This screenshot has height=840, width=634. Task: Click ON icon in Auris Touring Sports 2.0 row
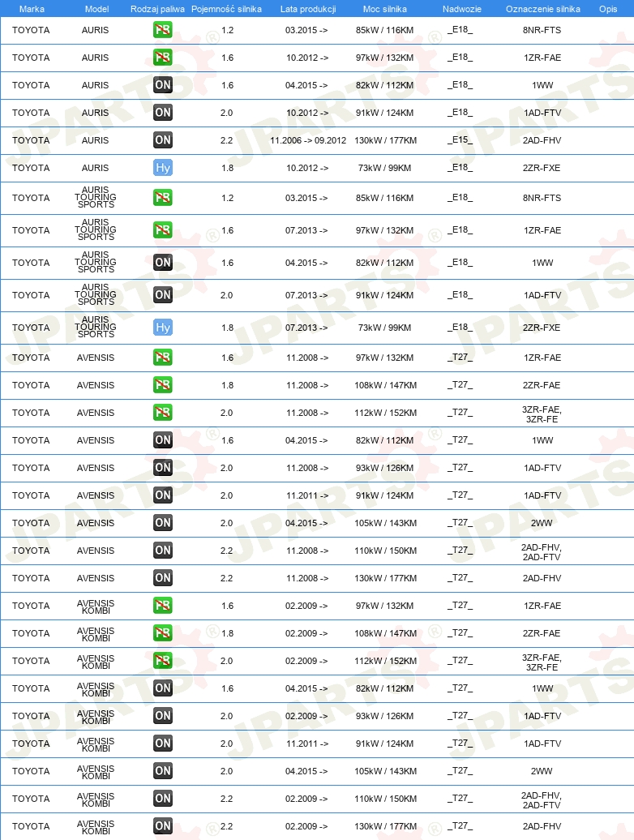[x=163, y=294]
